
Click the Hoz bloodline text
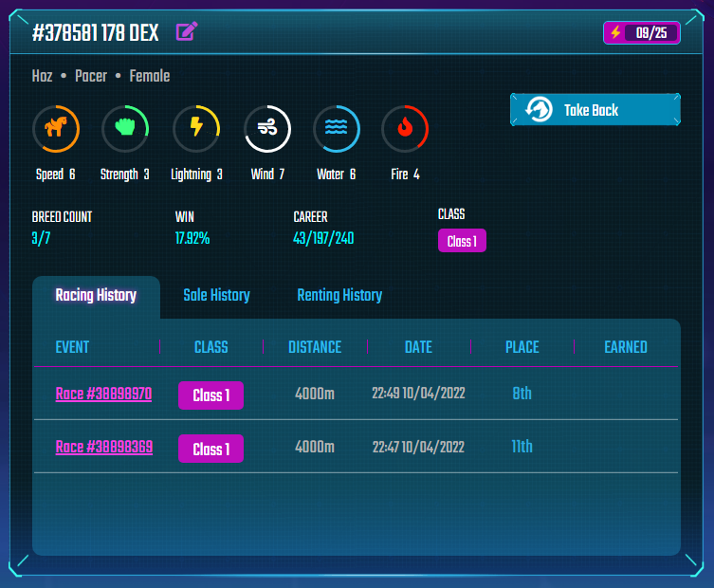[x=43, y=76]
